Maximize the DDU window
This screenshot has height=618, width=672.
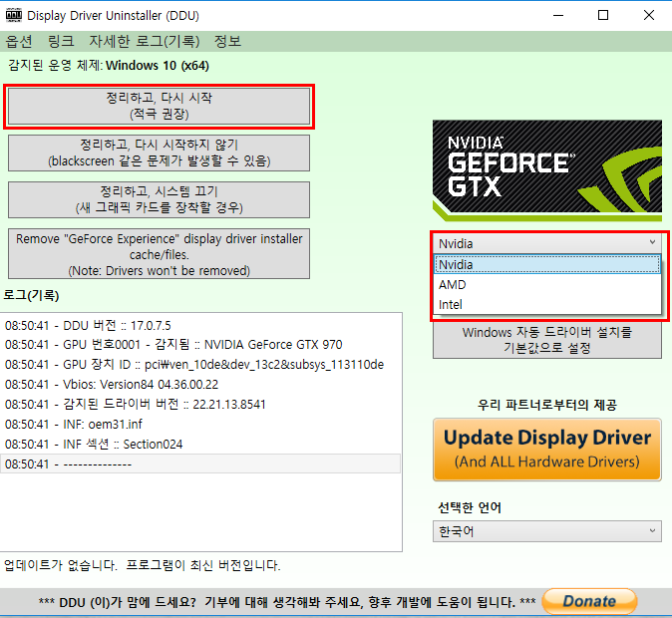click(603, 15)
